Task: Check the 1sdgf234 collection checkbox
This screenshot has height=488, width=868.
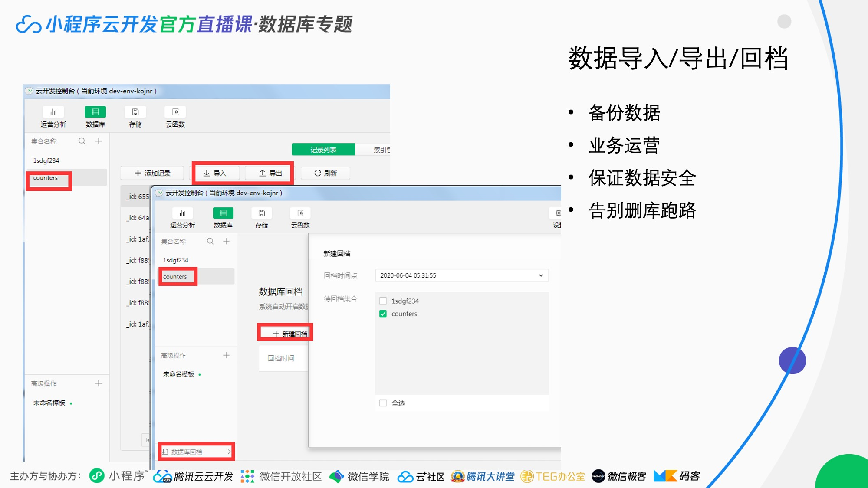Action: pos(383,301)
